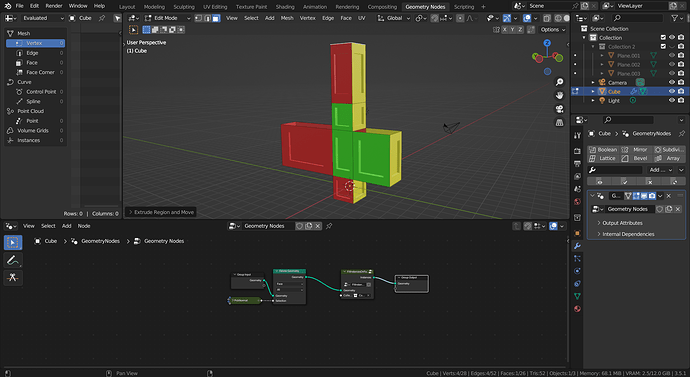Switch to Shading workspace tab

[285, 7]
